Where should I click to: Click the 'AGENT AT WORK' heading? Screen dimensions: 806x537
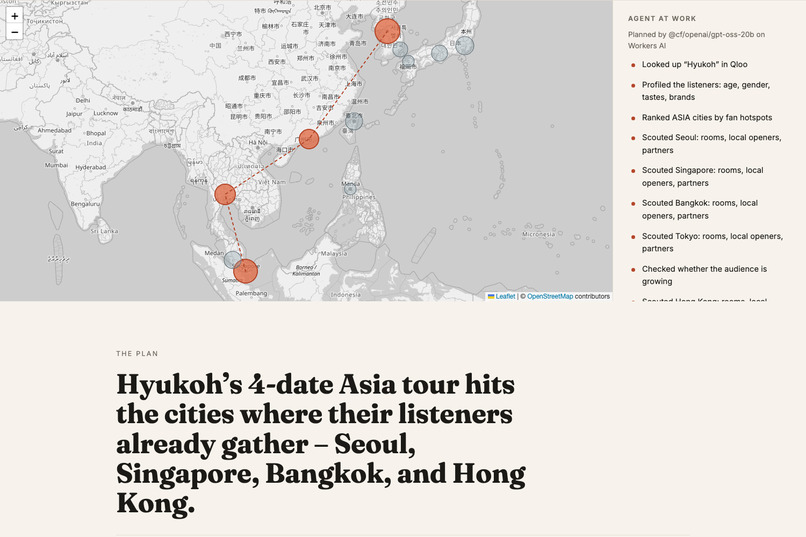[662, 18]
